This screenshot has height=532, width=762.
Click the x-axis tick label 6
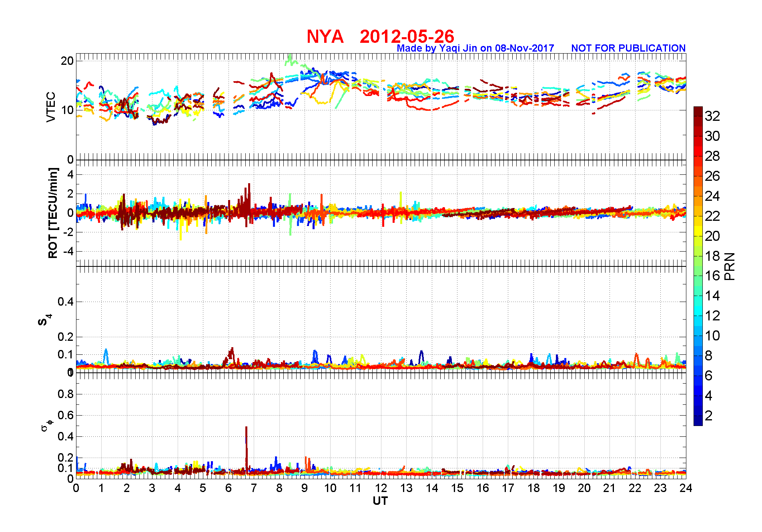click(229, 488)
